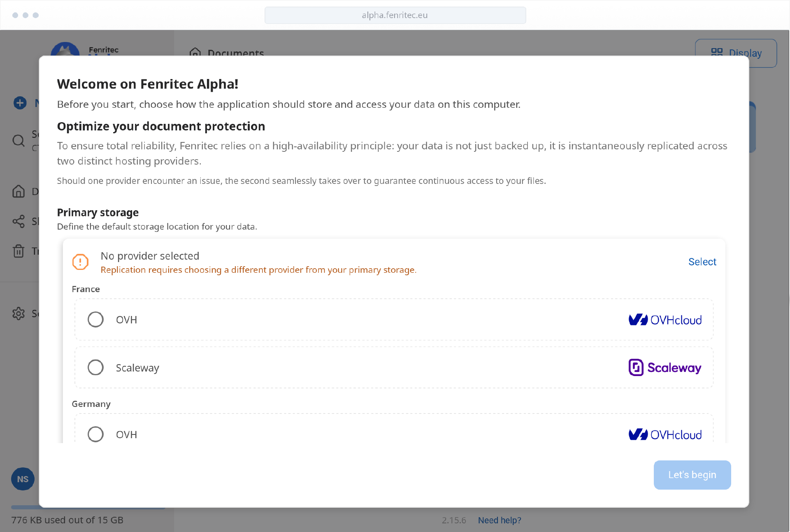The height and width of the screenshot is (532, 790).
Task: Click the orange warning icon
Action: pyautogui.click(x=80, y=262)
